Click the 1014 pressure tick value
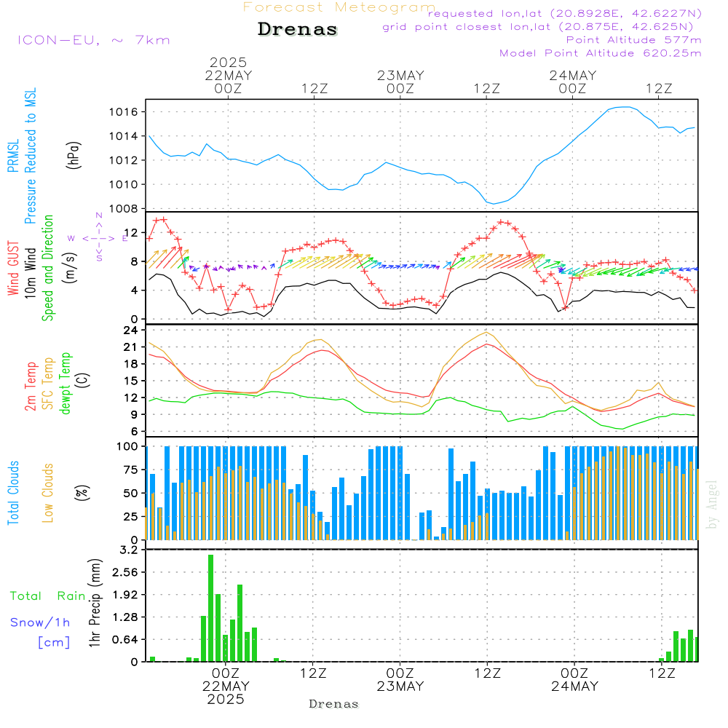Screen dimensions: 728x728 [x=124, y=136]
